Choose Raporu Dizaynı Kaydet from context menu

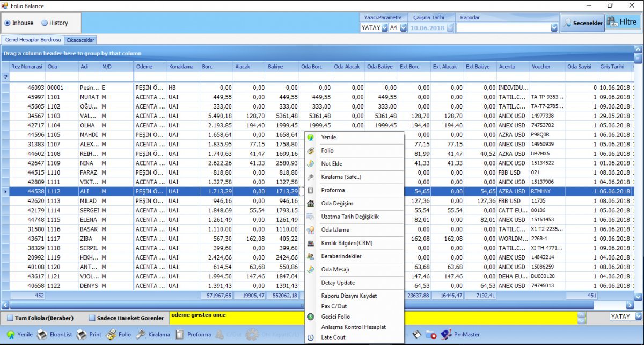pyautogui.click(x=349, y=296)
